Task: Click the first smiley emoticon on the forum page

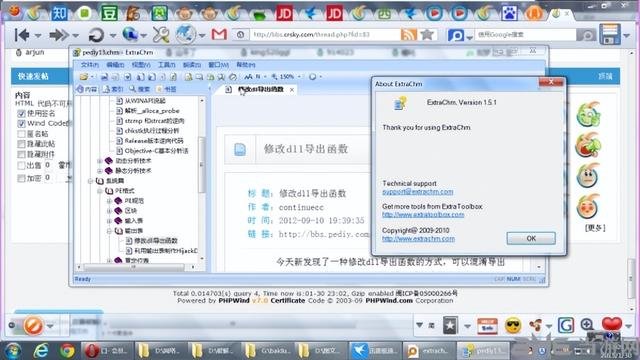Action: [x=588, y=115]
